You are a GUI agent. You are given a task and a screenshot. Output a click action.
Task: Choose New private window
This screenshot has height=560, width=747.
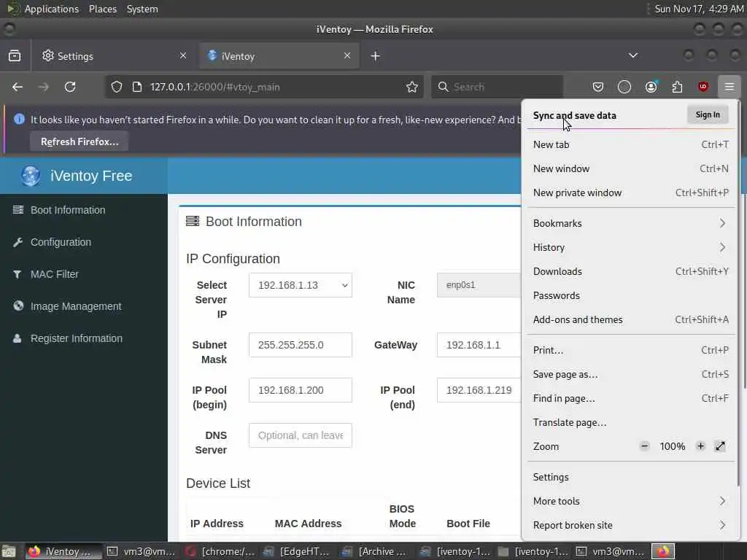[631, 192]
